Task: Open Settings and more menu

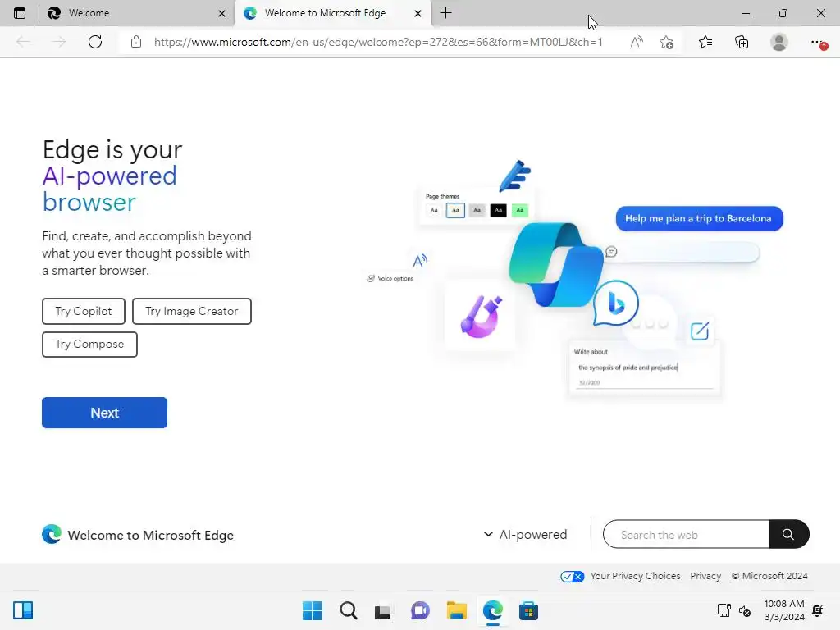Action: point(818,42)
